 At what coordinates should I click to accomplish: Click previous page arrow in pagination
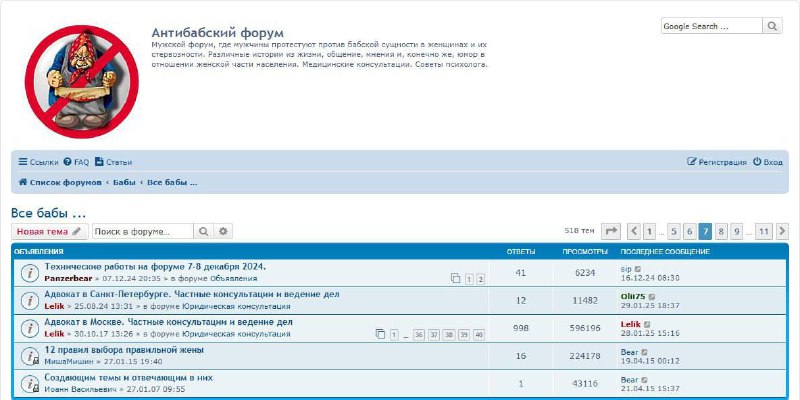click(633, 231)
